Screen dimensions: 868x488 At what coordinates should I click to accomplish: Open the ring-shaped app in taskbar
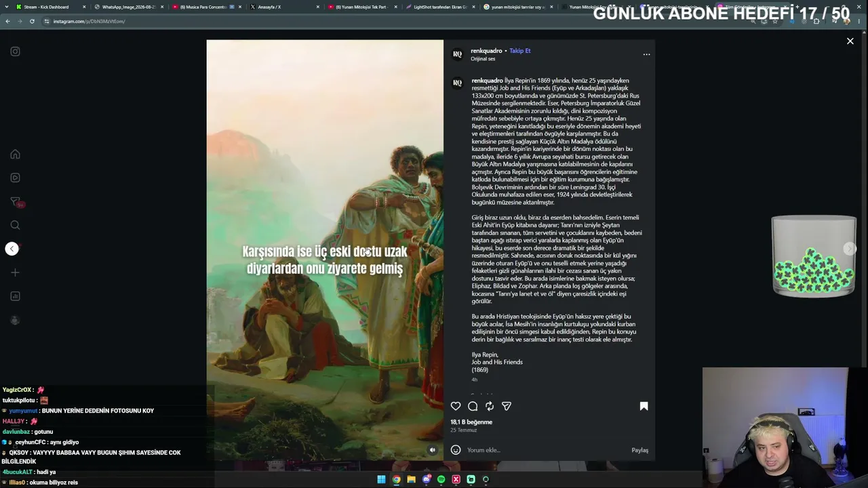(486, 480)
